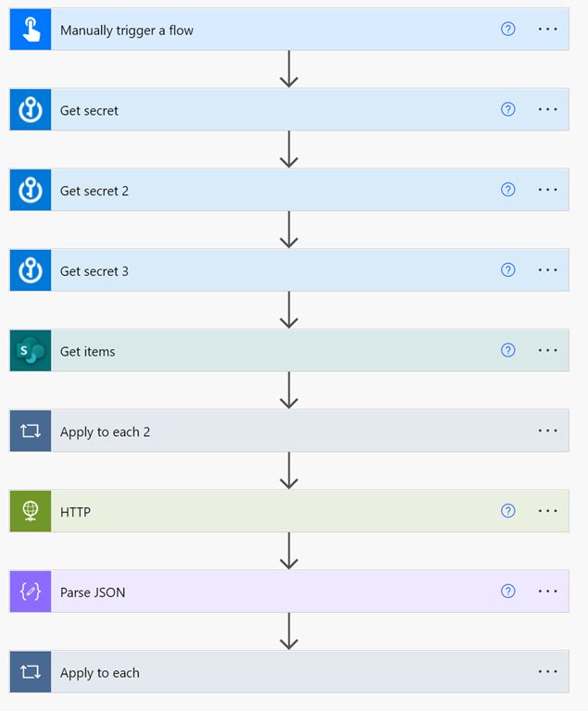This screenshot has height=711, width=588.
Task: Open the ellipsis menu for Get items
Action: [548, 351]
